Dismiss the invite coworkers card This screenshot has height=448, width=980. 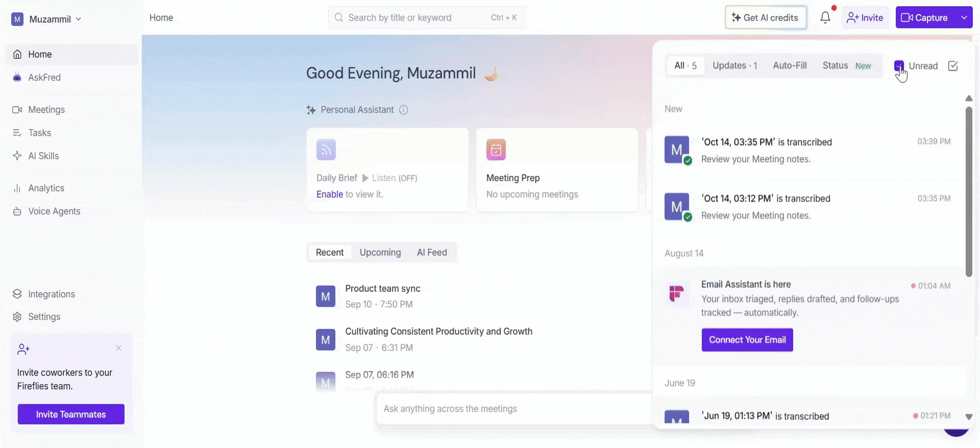[x=118, y=348]
